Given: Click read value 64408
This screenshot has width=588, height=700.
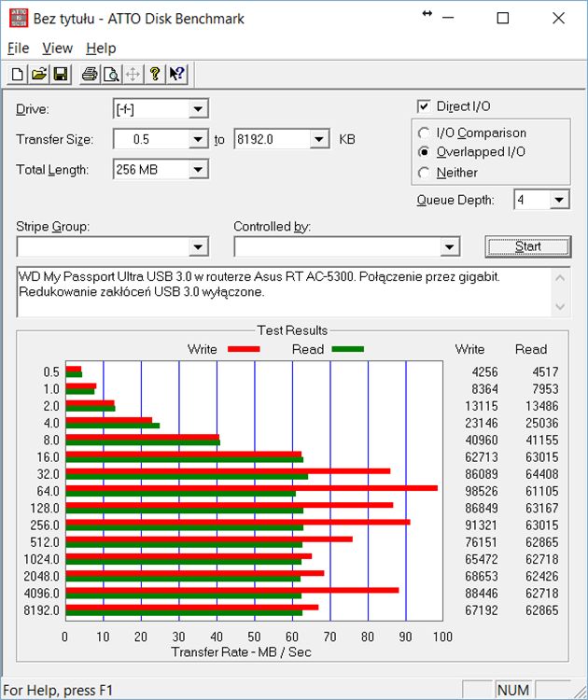Looking at the screenshot, I should pos(541,474).
